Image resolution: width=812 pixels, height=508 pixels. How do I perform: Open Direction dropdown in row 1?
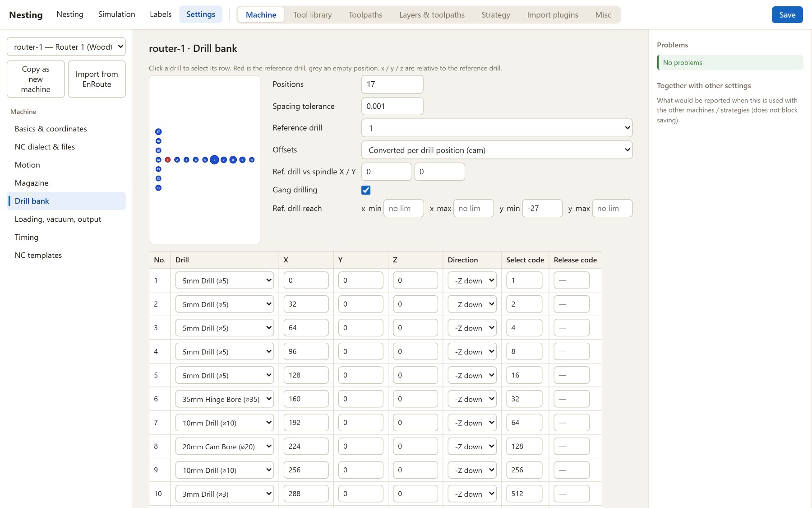pos(472,280)
